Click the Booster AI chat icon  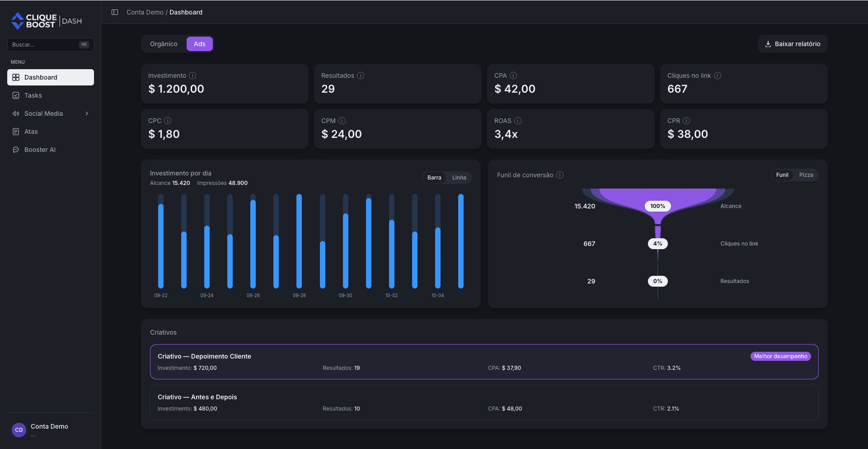(x=16, y=150)
